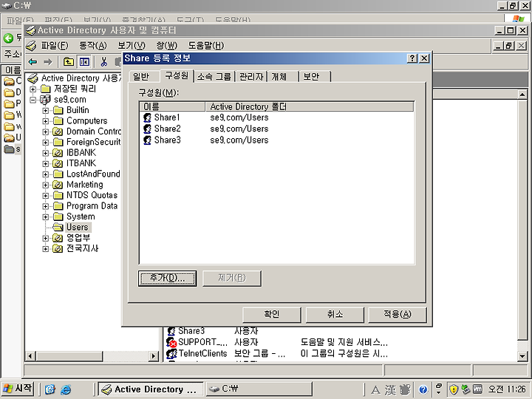The height and width of the screenshot is (399, 532).
Task: Click the 확인 button
Action: [272, 315]
